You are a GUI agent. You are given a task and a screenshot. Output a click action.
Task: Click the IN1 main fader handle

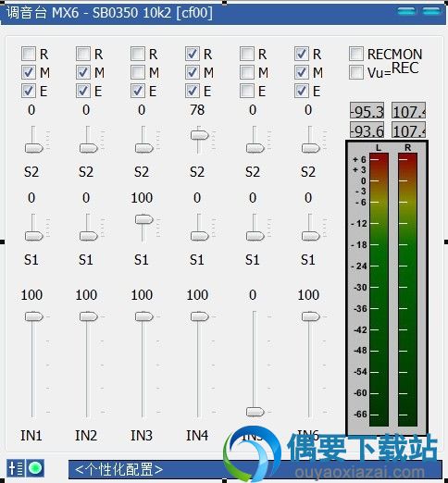(33, 316)
